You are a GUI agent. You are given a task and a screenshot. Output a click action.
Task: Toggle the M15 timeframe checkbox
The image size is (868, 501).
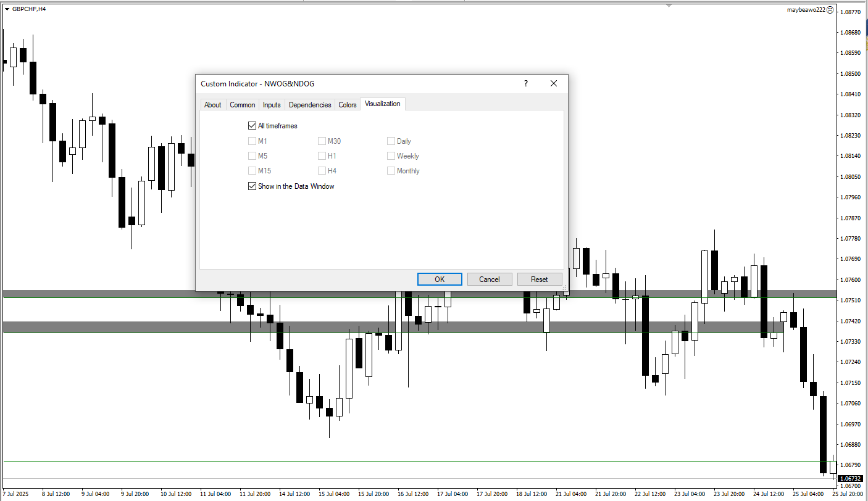[252, 171]
